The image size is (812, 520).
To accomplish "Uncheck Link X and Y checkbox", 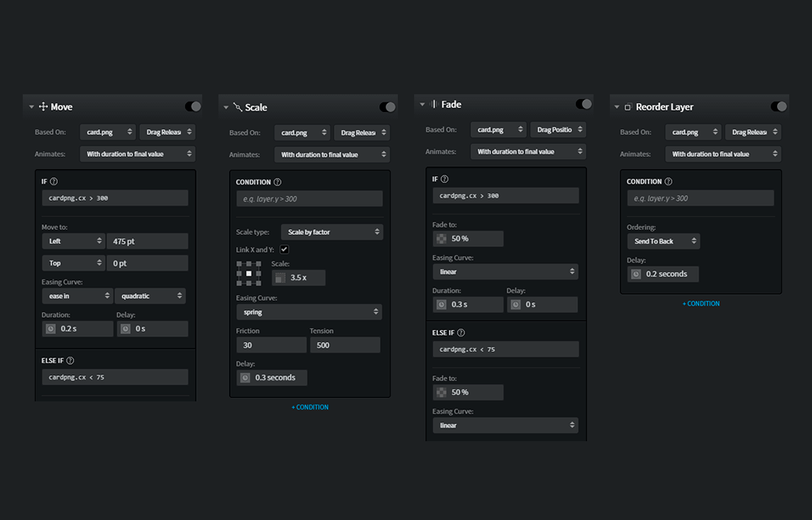I will point(284,249).
